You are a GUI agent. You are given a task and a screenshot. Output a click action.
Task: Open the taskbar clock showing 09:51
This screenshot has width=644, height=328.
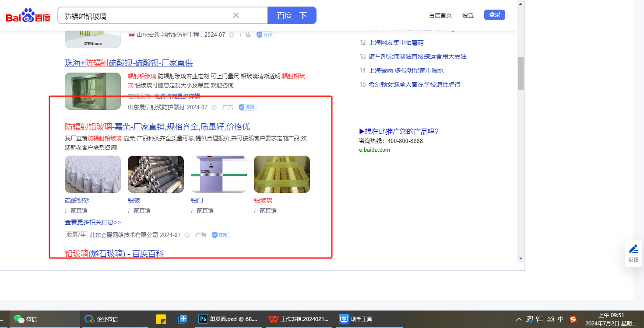611,319
